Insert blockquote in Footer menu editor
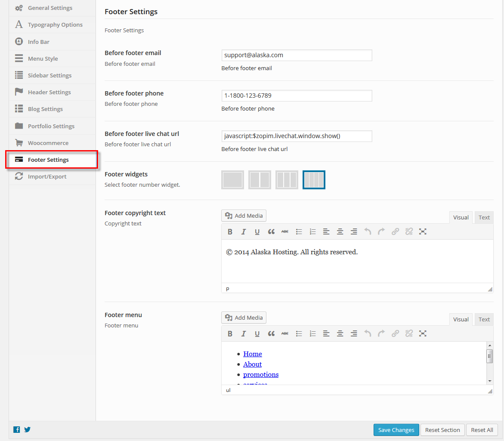This screenshot has height=441, width=504. pos(271,333)
